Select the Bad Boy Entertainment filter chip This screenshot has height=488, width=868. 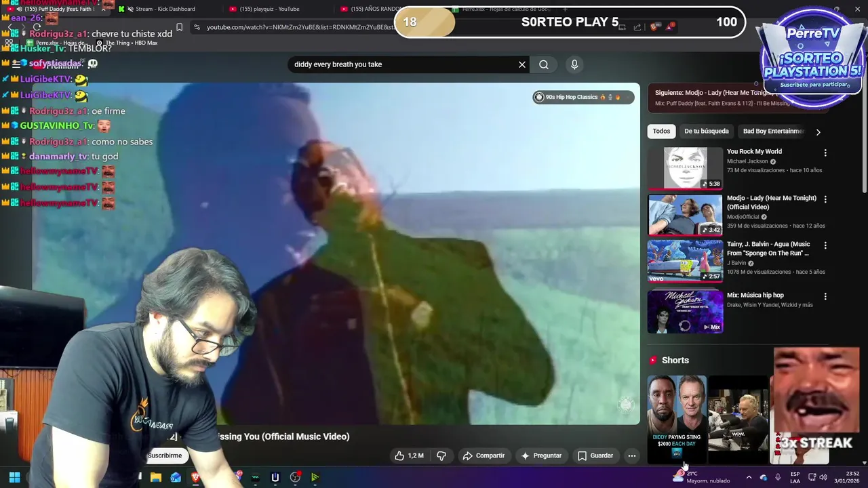773,131
